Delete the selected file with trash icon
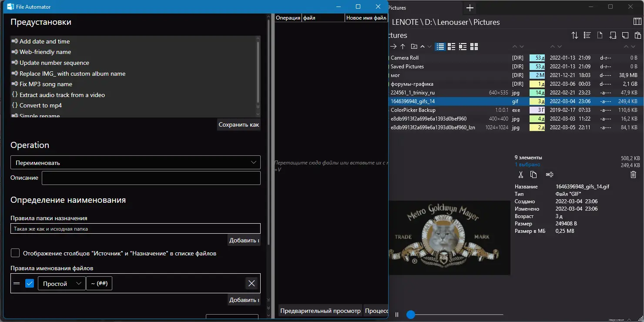The image size is (644, 322). (x=634, y=174)
